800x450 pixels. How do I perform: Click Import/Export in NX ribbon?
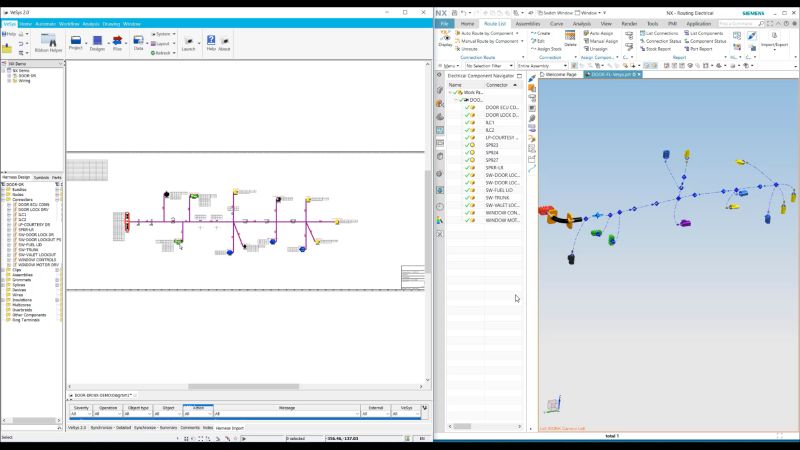774,40
